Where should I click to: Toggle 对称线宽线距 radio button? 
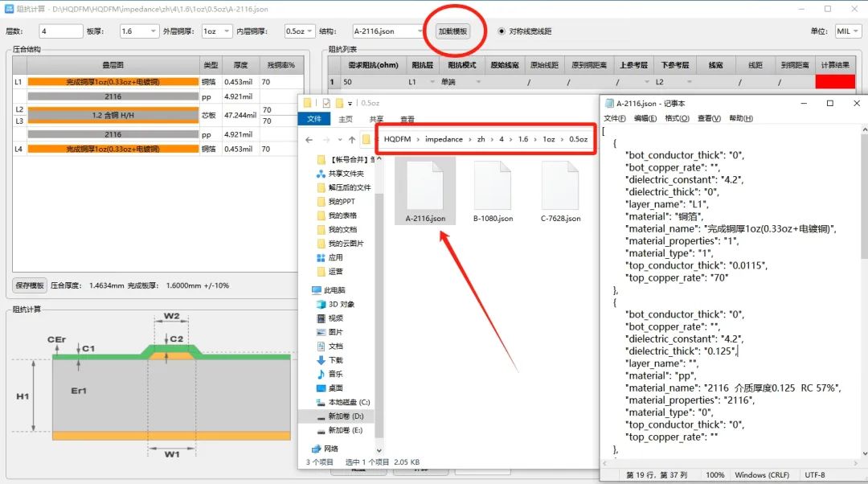[x=503, y=31]
